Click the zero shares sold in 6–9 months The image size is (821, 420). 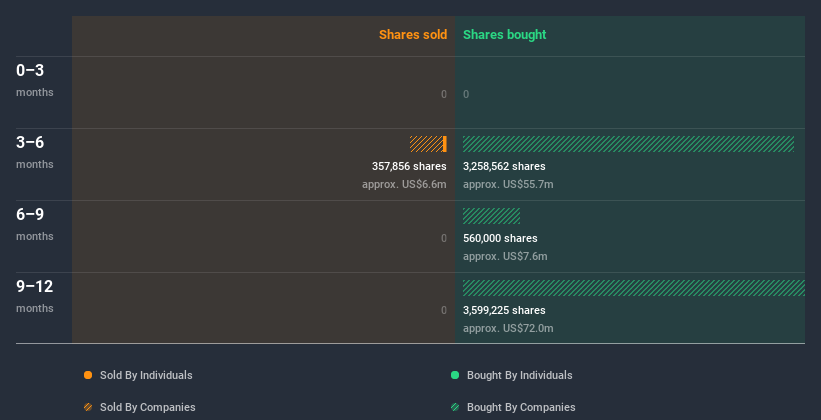tap(444, 238)
